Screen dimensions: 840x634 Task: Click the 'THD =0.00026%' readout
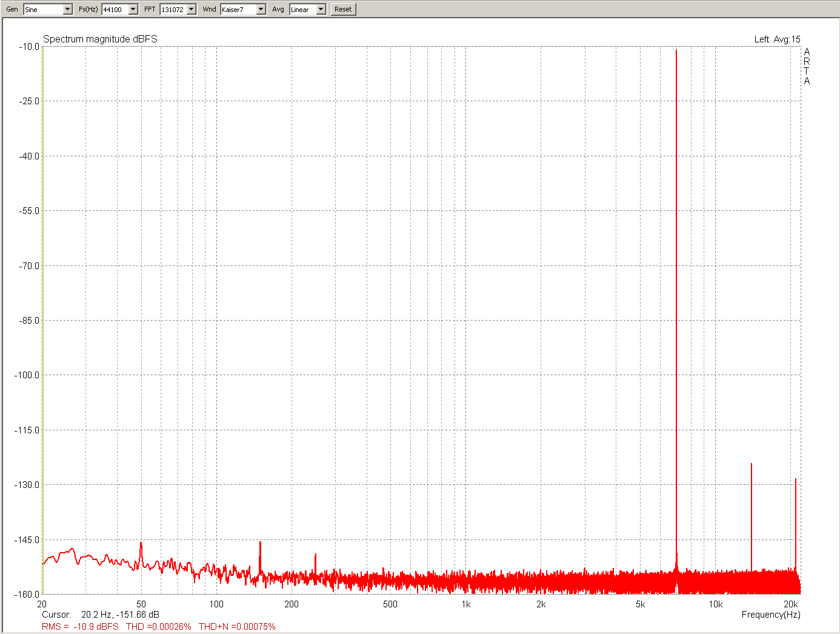coord(159,627)
